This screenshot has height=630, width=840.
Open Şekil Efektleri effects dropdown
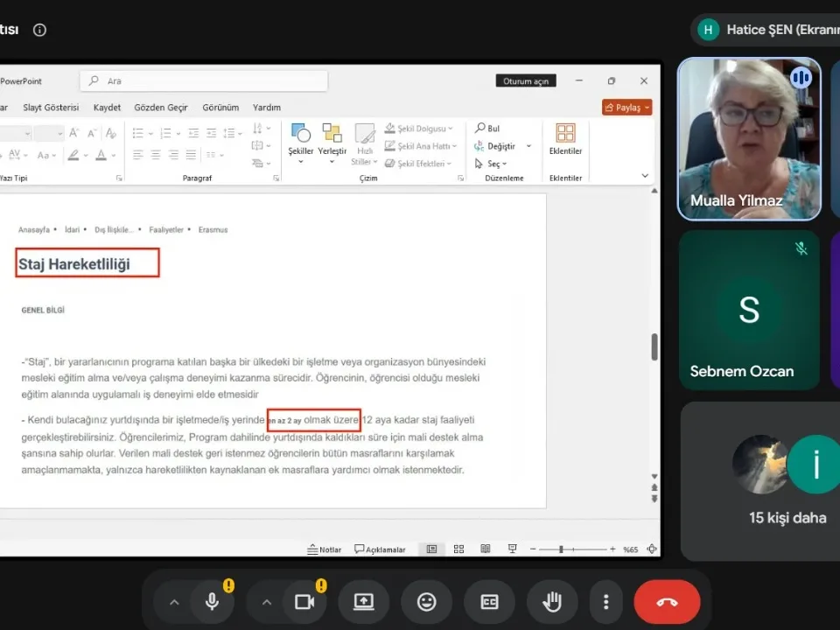tap(418, 164)
